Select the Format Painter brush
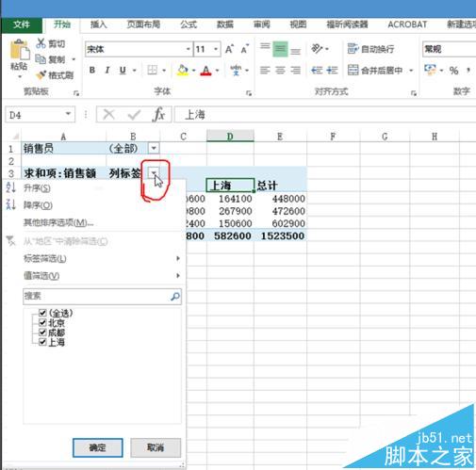Screen dimensions: 476x470 point(41,75)
